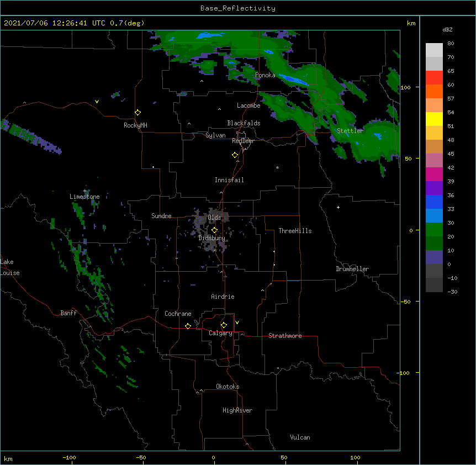Click the Cochrane label

tap(178, 314)
